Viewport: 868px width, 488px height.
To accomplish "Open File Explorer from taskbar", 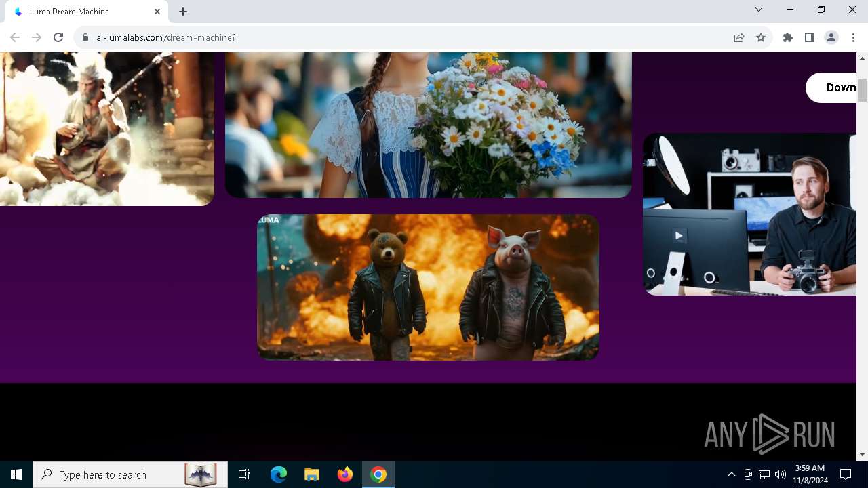I will (311, 474).
